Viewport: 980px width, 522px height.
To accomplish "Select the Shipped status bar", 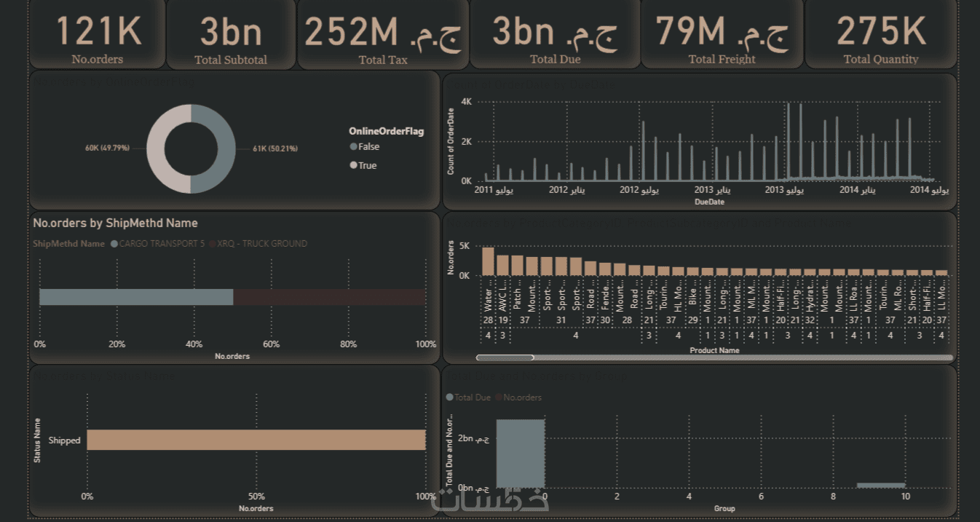I will 256,440.
